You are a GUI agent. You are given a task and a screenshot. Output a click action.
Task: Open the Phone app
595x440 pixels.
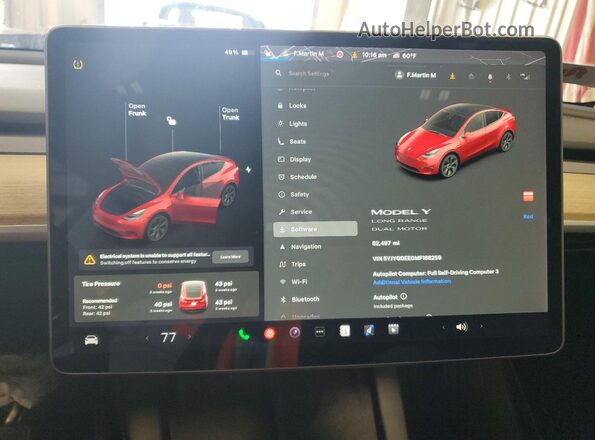(x=244, y=335)
